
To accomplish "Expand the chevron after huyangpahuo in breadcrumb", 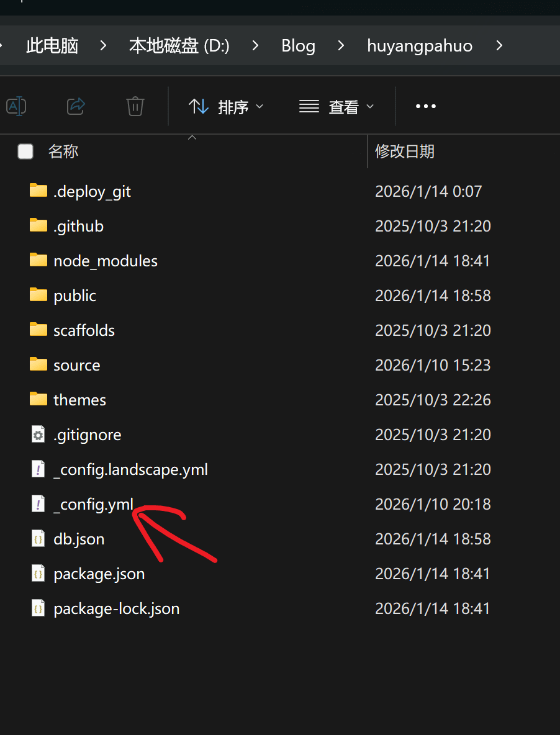I will pos(499,45).
